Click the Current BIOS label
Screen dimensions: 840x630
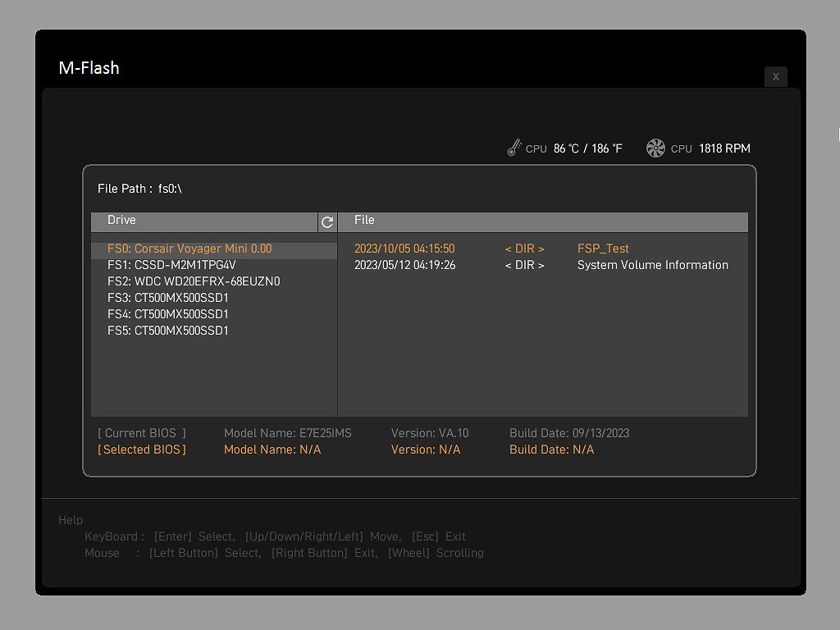[x=142, y=433]
